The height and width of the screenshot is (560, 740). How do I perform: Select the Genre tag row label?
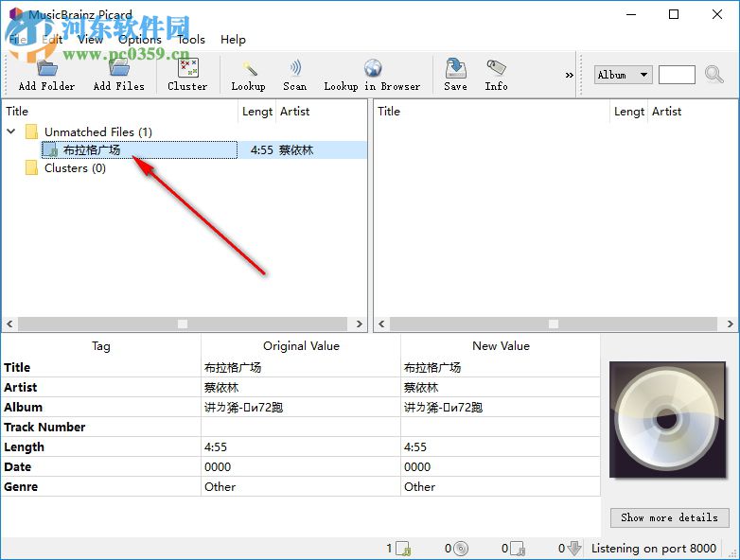[x=21, y=486]
